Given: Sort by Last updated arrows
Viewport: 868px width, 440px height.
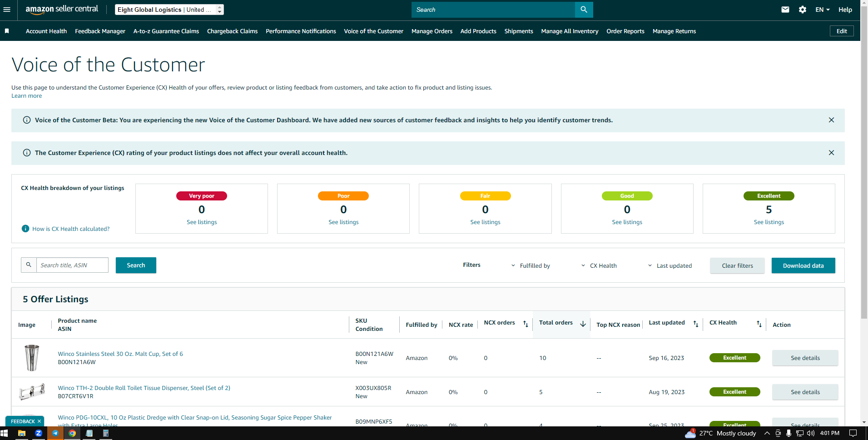Looking at the screenshot, I should click(696, 324).
